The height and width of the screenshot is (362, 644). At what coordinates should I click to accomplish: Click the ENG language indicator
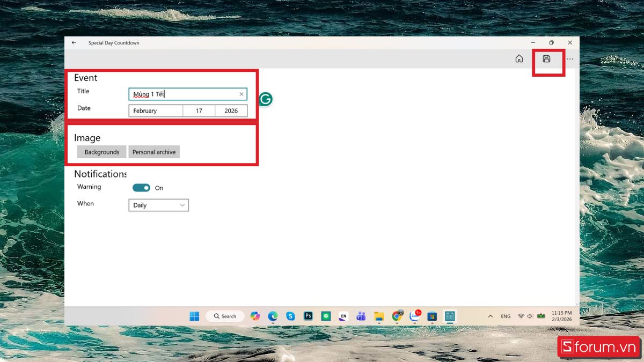(506, 316)
